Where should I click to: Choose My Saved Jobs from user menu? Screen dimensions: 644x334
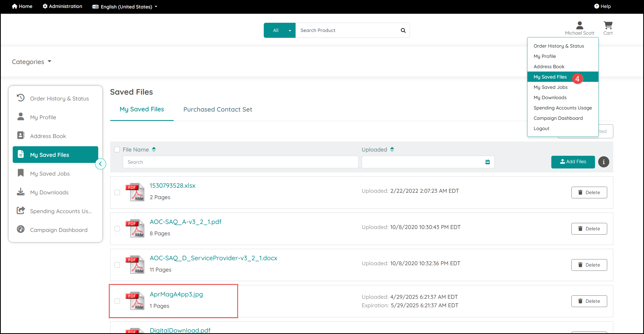pyautogui.click(x=551, y=87)
